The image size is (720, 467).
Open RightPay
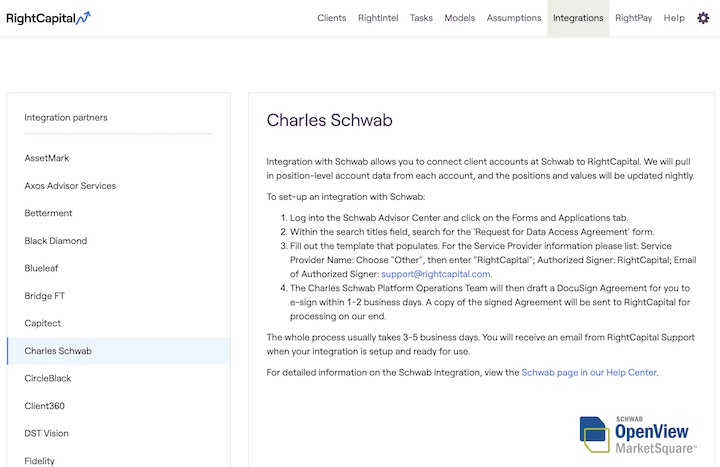[633, 18]
